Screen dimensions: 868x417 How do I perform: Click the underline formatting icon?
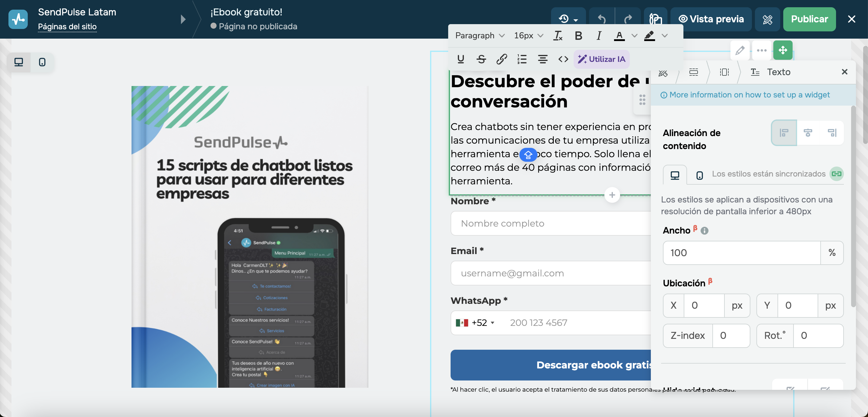click(461, 59)
